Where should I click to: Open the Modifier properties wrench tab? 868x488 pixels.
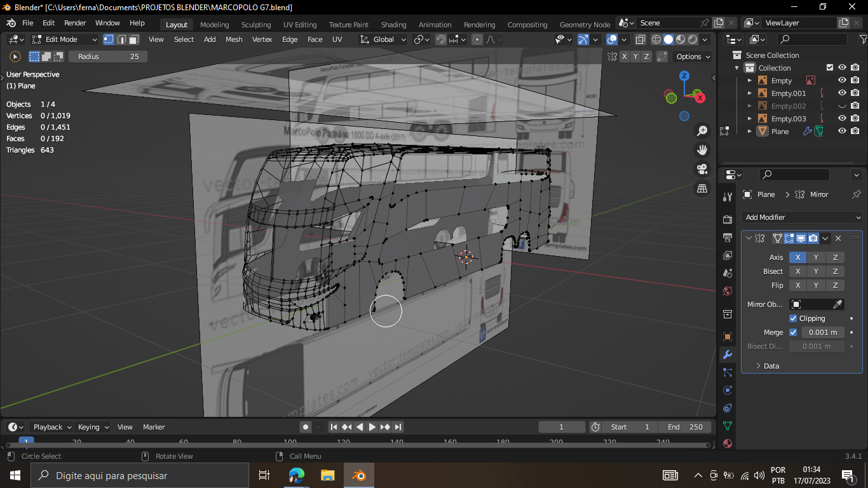(728, 355)
